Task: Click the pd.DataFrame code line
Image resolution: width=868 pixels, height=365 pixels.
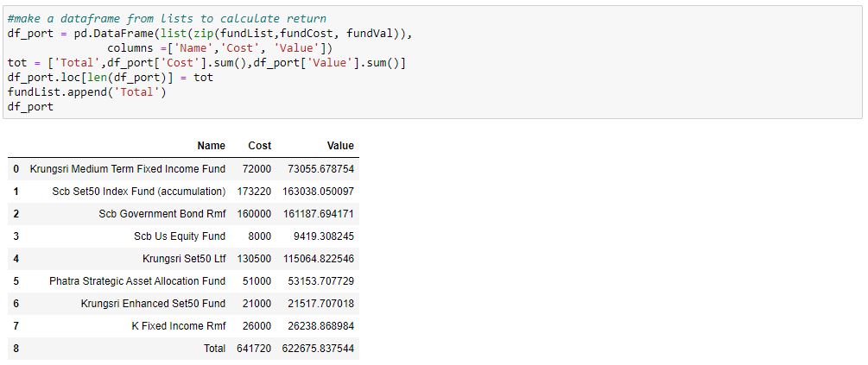Action: 210,33
